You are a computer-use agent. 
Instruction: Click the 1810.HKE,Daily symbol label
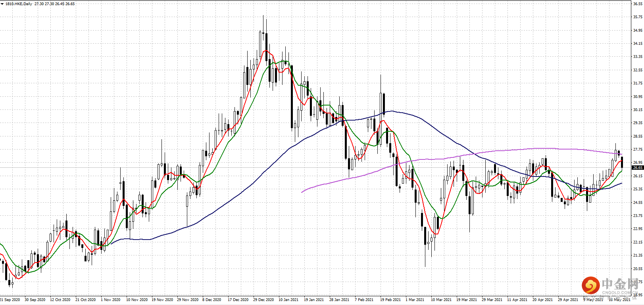[19, 4]
